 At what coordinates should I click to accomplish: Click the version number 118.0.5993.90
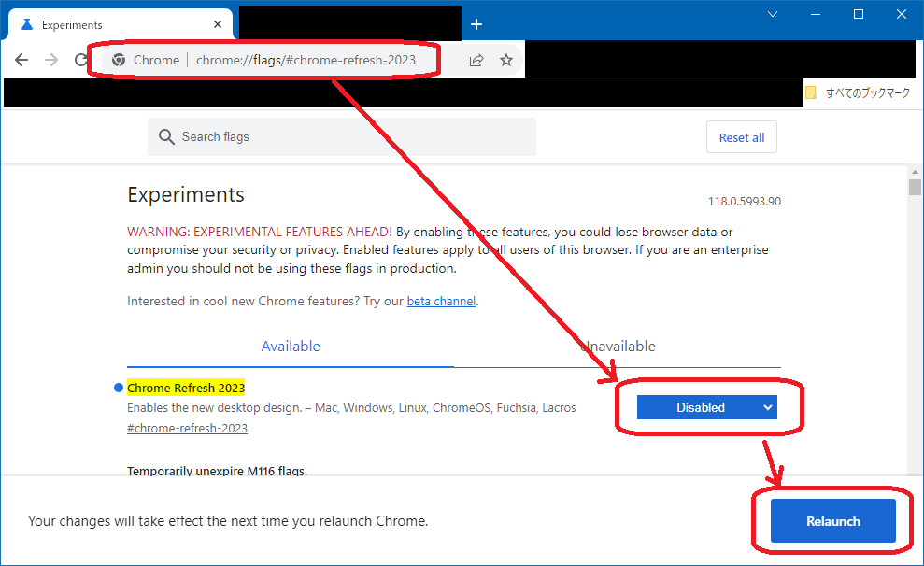coord(745,202)
